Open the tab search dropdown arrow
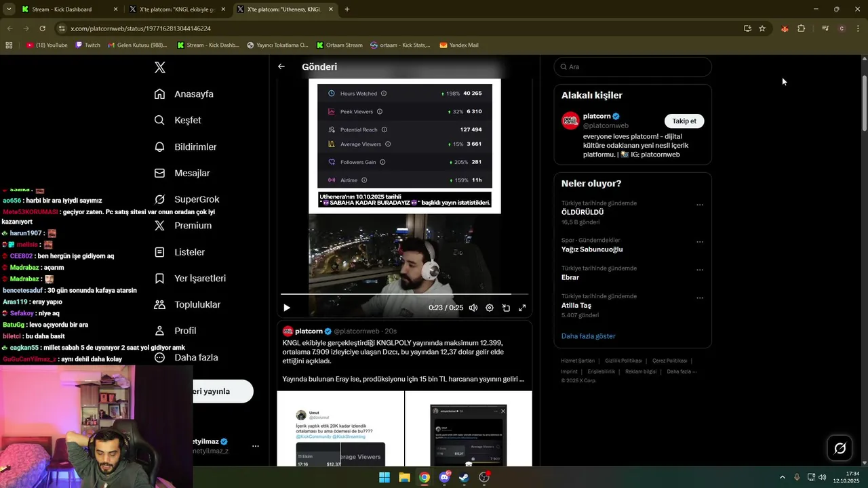This screenshot has width=868, height=488. pos(9,9)
